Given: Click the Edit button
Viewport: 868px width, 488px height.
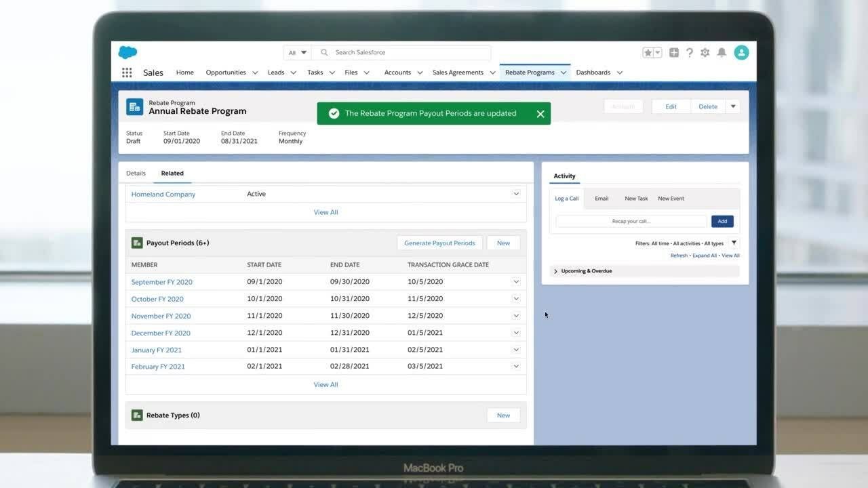Looking at the screenshot, I should pos(671,106).
